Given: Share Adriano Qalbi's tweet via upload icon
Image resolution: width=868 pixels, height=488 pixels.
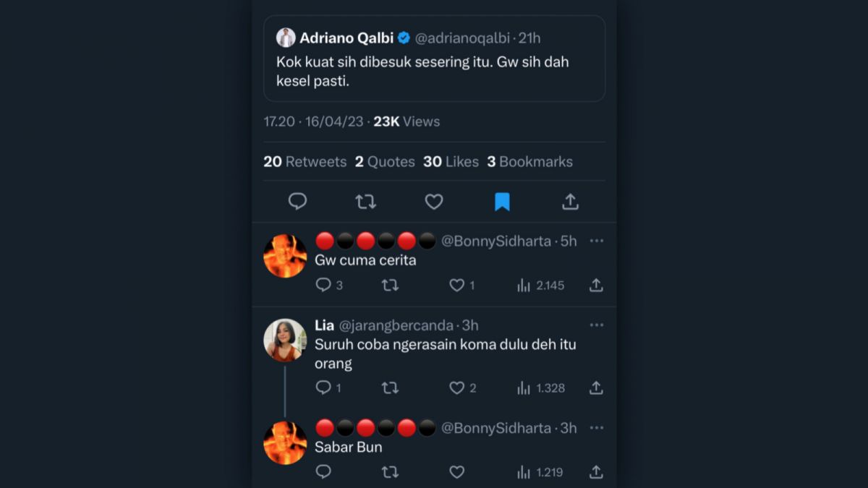Looking at the screenshot, I should pos(570,202).
